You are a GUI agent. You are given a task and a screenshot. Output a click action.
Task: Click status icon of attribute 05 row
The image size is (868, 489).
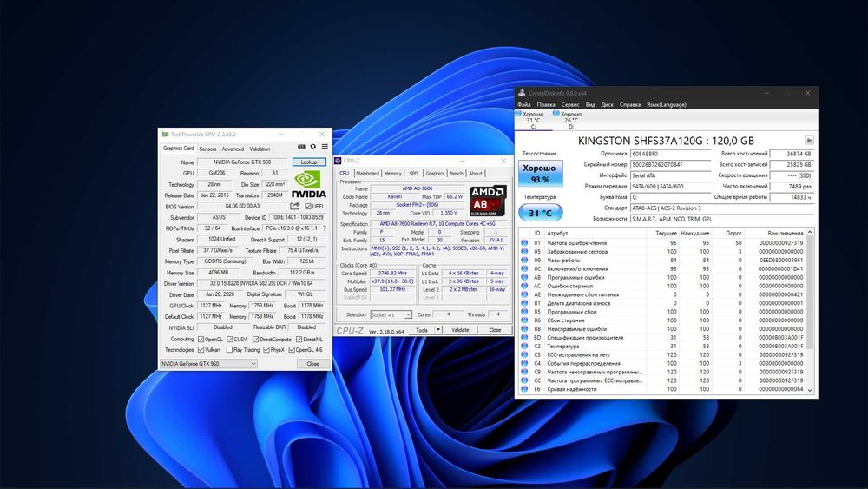click(524, 251)
